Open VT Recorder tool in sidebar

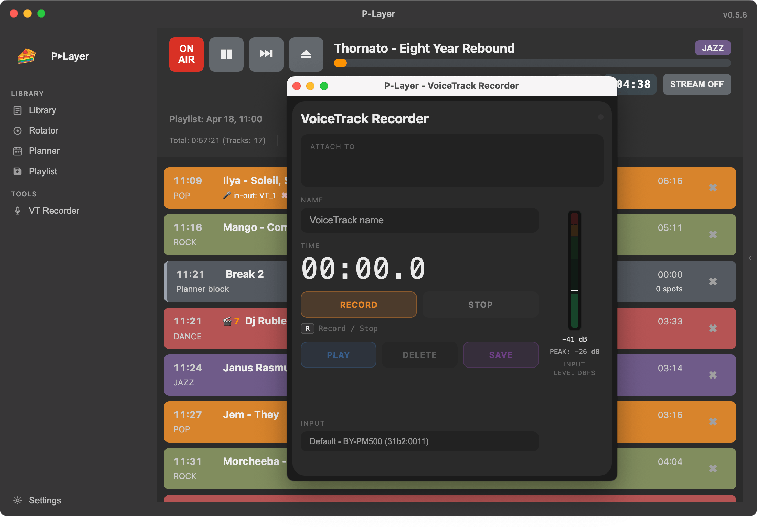pyautogui.click(x=54, y=211)
